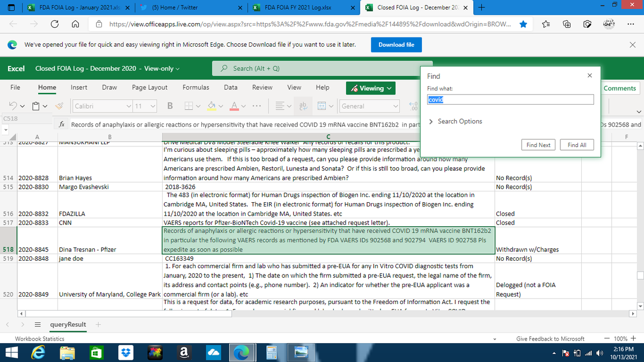This screenshot has height=362, width=644.
Task: Open new browser tab with plus
Action: [x=481, y=8]
